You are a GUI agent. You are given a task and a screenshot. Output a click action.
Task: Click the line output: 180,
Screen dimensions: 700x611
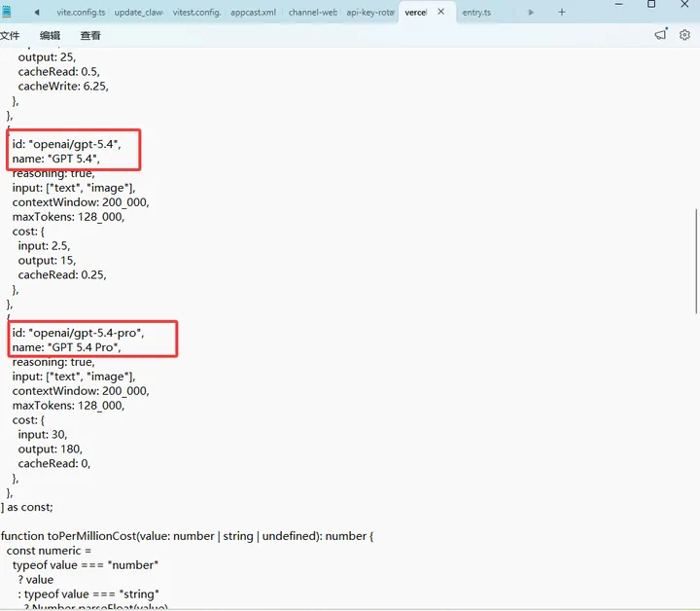tap(50, 449)
